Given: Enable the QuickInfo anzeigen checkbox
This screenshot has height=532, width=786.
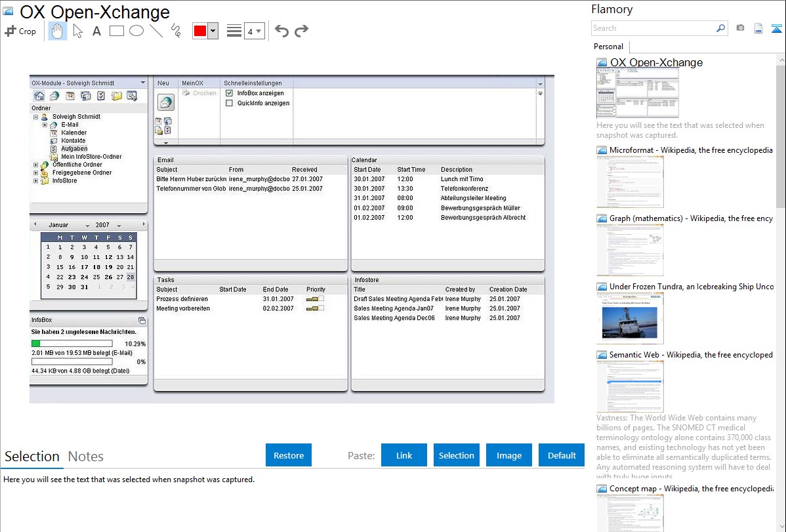Looking at the screenshot, I should (229, 103).
